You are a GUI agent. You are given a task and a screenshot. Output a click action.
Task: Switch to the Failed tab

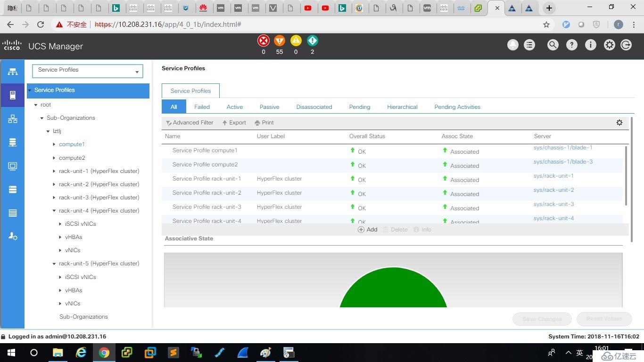coord(202,107)
